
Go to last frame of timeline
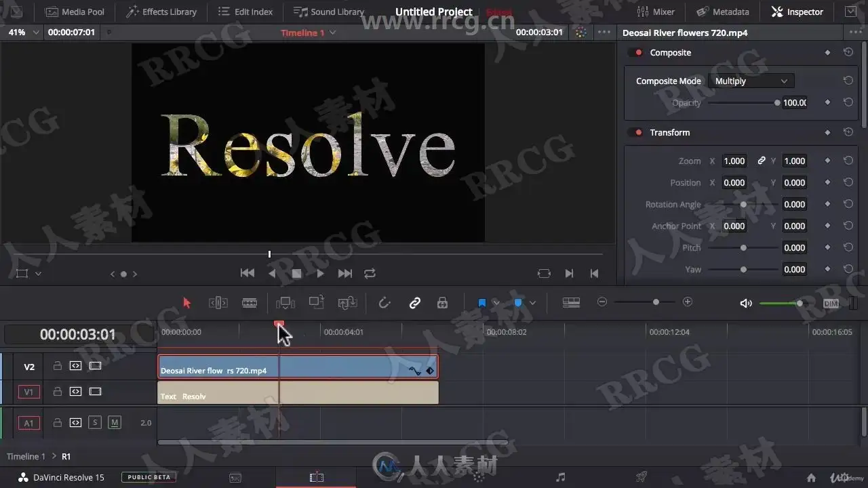[345, 273]
